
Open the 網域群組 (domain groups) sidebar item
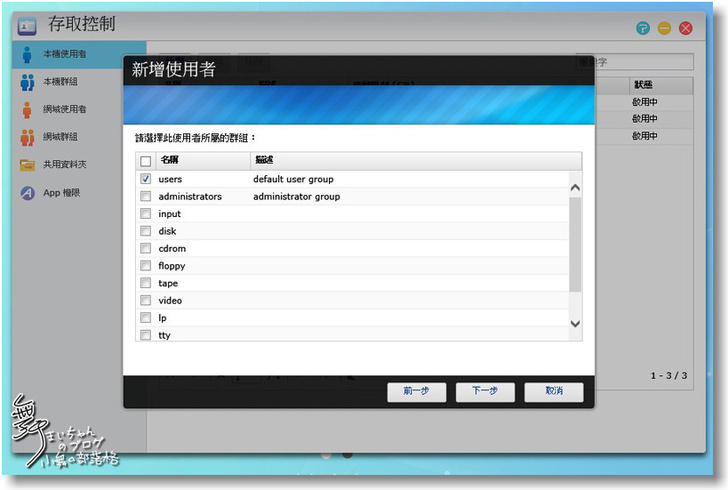[79, 137]
